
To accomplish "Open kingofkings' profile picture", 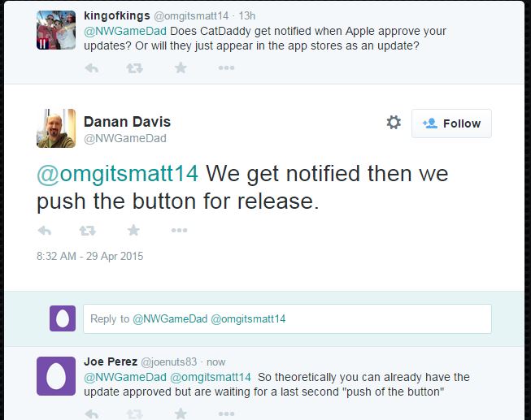I will coord(56,30).
